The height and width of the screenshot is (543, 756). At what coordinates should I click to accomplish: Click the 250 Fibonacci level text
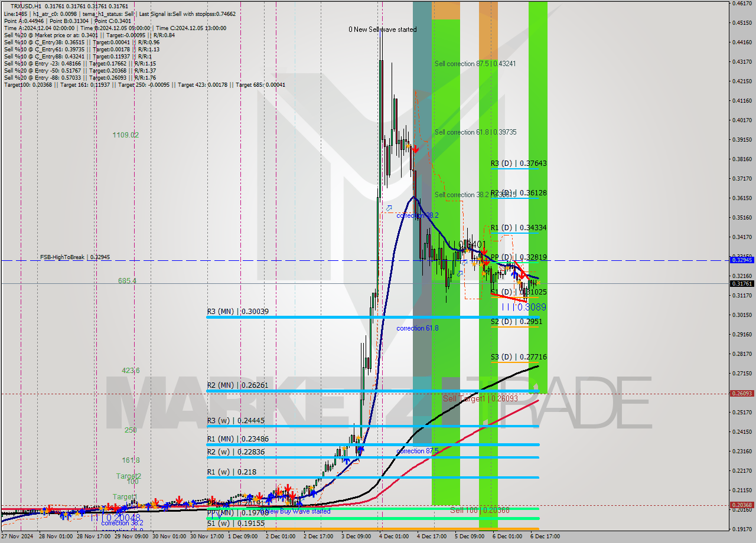131,430
